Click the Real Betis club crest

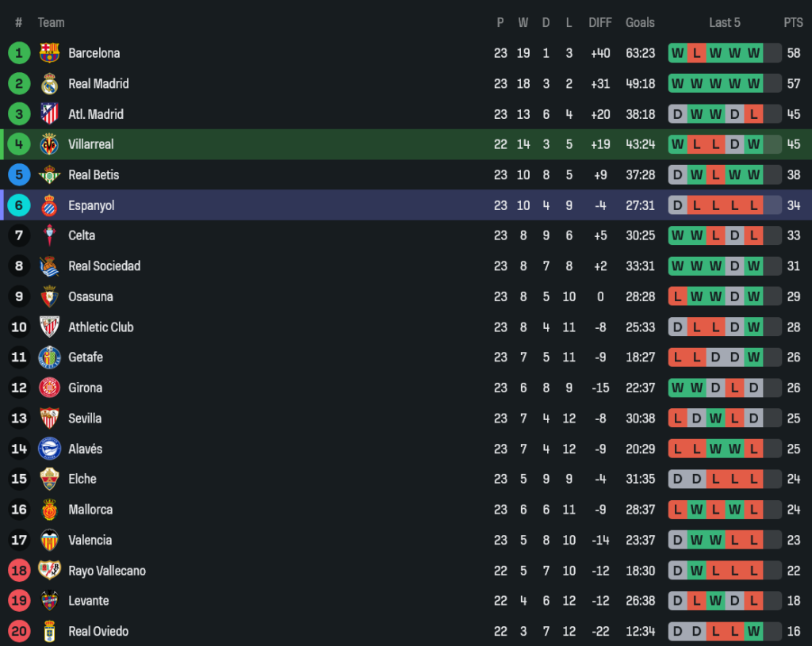[49, 174]
